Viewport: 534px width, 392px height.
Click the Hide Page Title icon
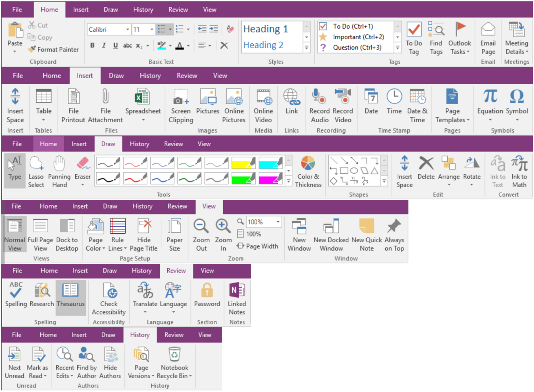click(x=144, y=226)
